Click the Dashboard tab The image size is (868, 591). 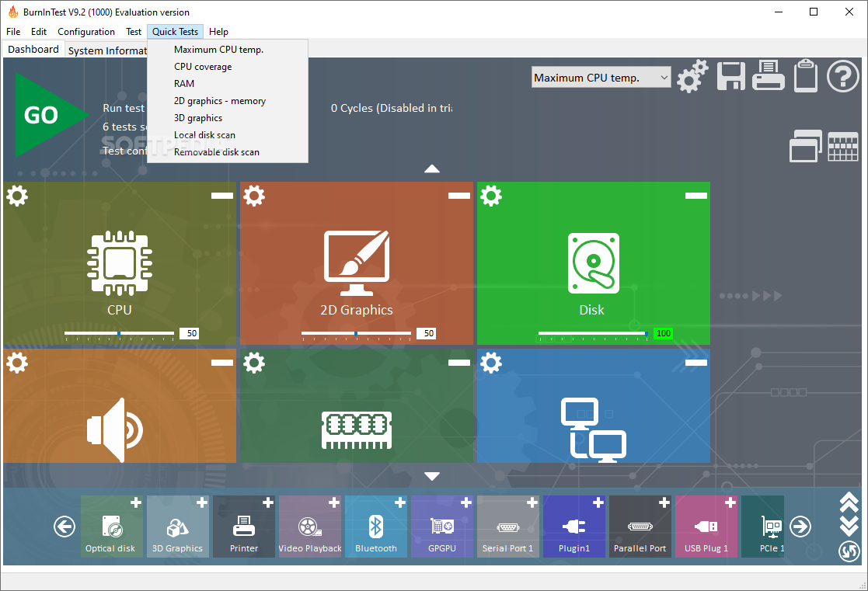point(33,49)
